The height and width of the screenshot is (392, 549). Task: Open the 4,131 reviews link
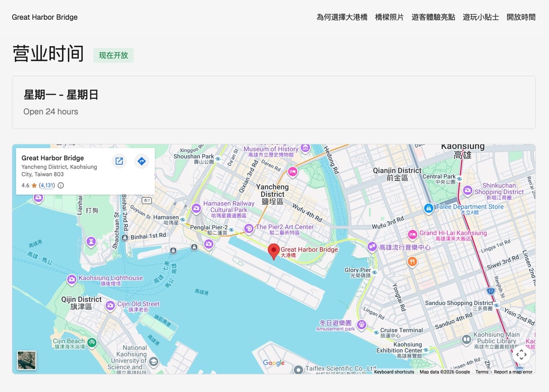(x=47, y=186)
